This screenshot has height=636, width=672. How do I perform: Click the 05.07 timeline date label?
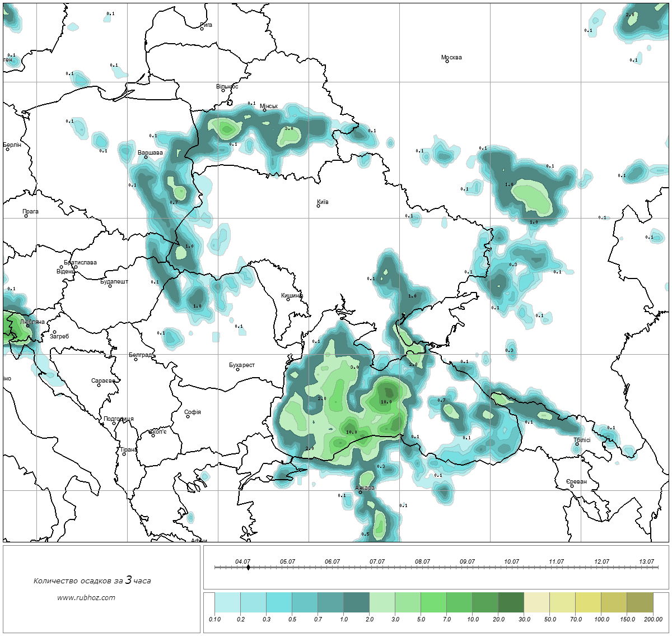287,561
